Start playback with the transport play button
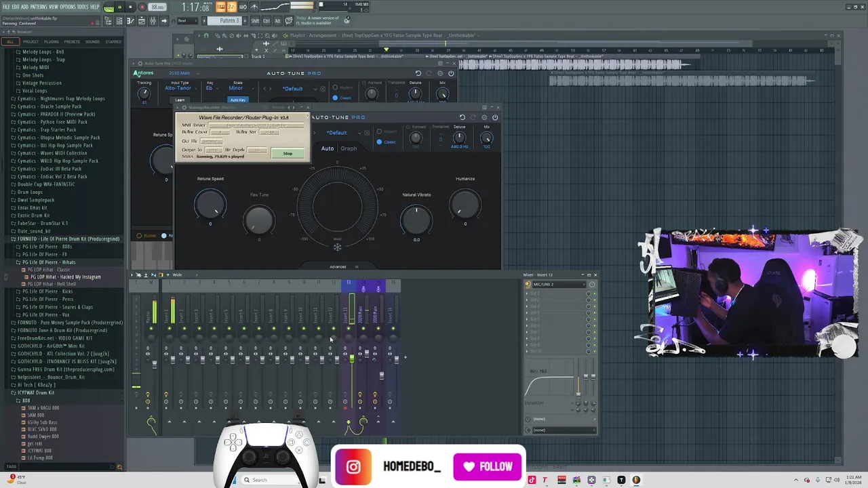 (119, 7)
